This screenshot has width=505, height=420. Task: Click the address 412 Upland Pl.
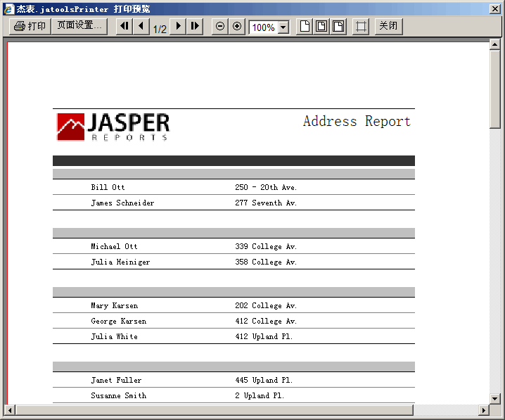(264, 336)
